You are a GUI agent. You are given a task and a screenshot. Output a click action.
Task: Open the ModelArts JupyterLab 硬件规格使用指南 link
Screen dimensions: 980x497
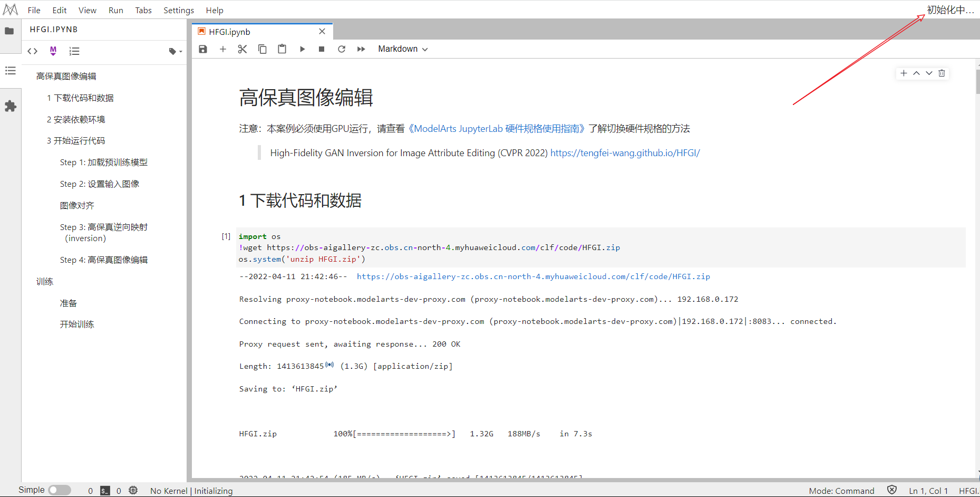497,129
